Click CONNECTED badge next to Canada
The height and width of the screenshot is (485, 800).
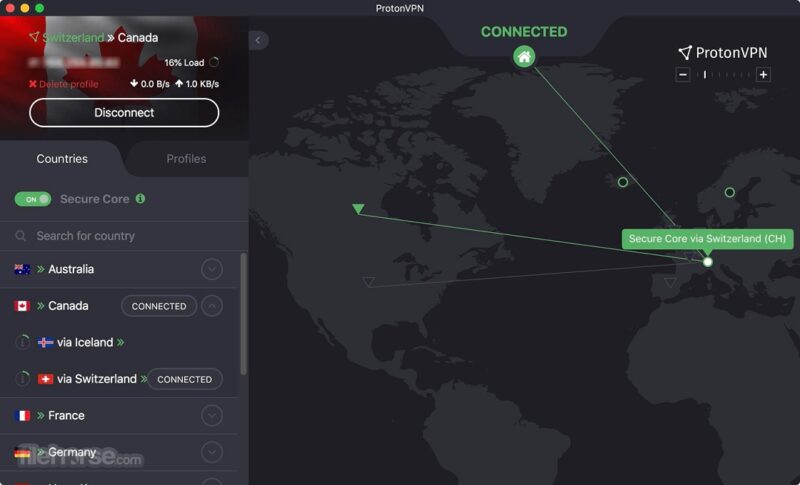pos(159,306)
